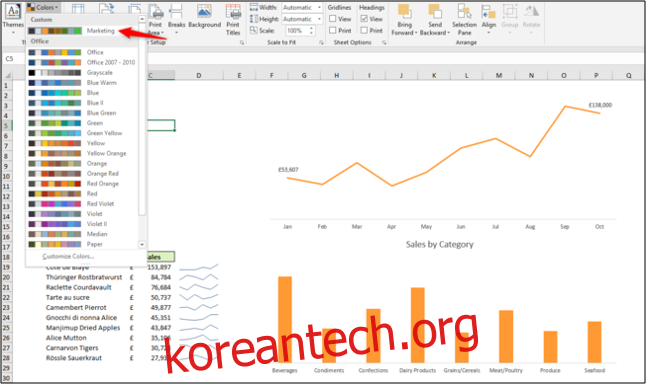Click the Scale percentage input field
Viewport: 646px width, 384px height.
297,30
